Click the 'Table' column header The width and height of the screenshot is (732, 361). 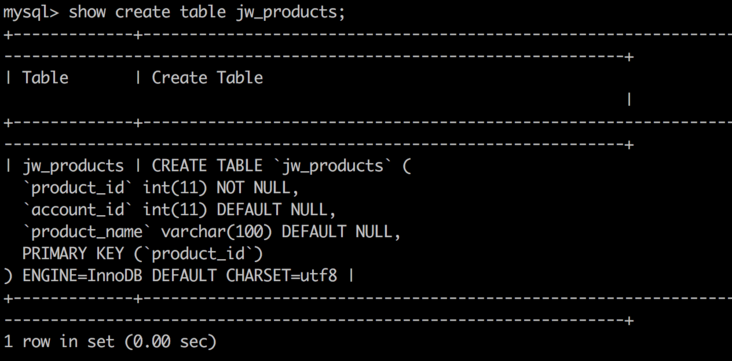click(x=45, y=78)
